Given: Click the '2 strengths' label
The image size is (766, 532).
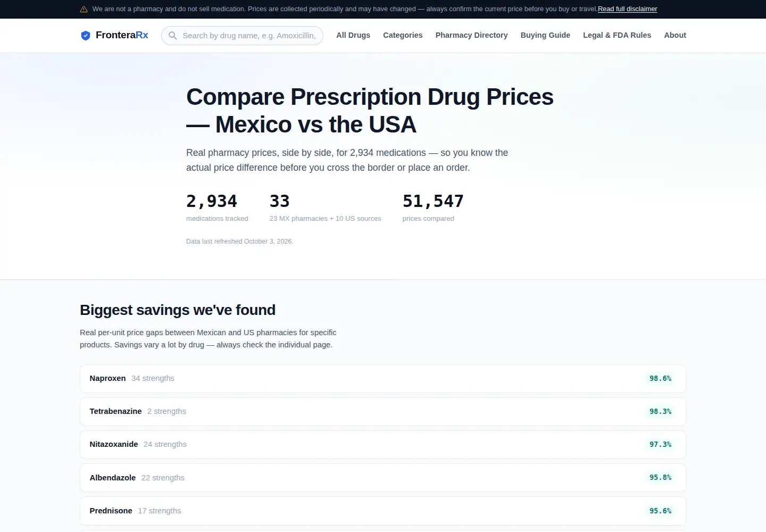Looking at the screenshot, I should coord(166,411).
